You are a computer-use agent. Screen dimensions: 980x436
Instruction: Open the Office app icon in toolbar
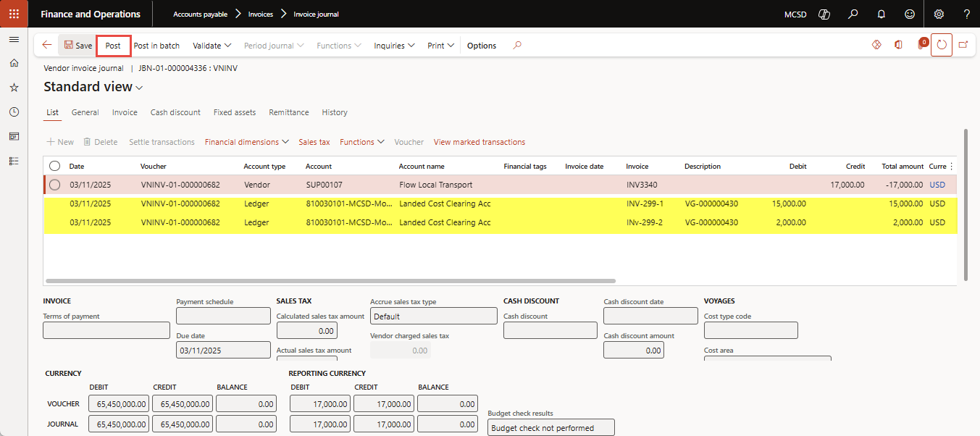(898, 45)
